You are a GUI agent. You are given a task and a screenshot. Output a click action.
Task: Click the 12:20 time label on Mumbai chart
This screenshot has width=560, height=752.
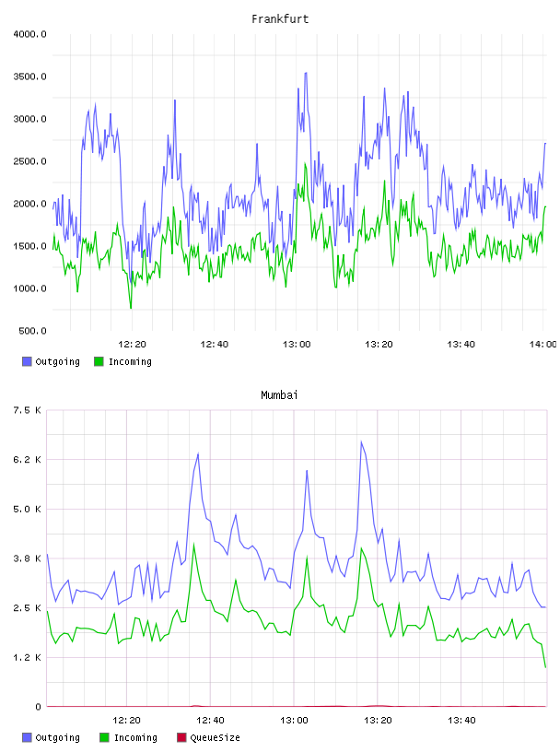coord(126,721)
